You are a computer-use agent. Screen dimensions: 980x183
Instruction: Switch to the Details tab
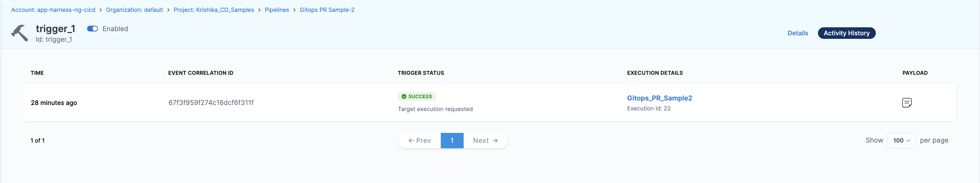(x=797, y=33)
